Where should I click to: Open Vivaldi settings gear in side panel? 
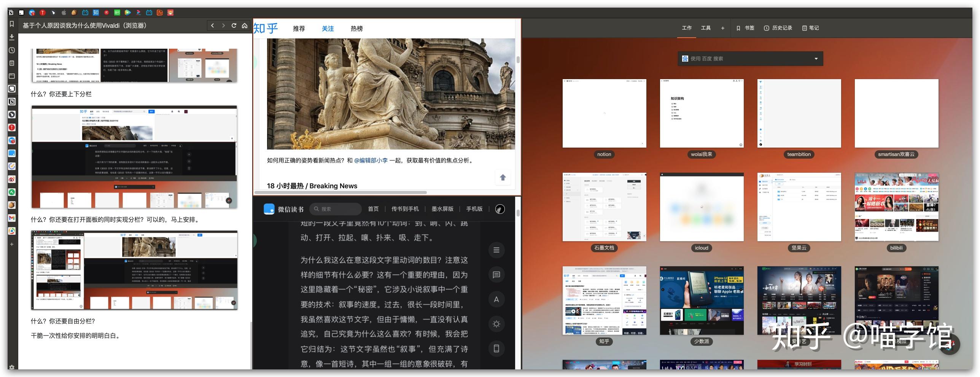click(x=12, y=367)
